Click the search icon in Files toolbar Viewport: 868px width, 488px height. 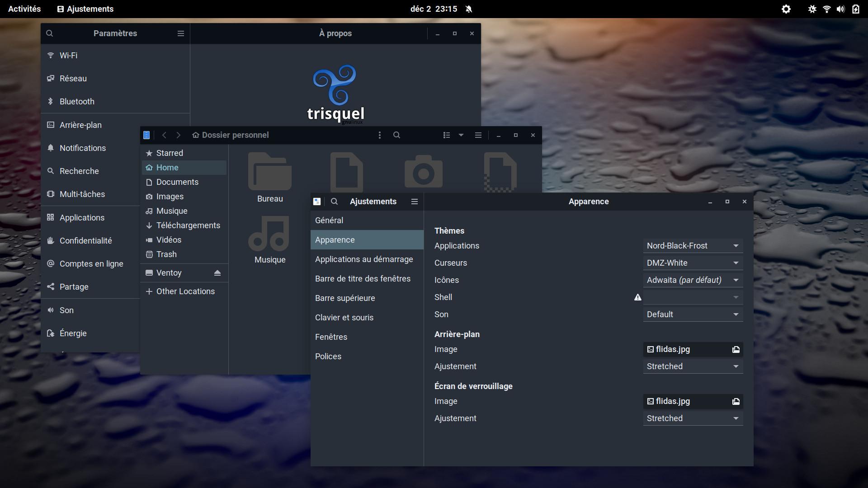(396, 135)
